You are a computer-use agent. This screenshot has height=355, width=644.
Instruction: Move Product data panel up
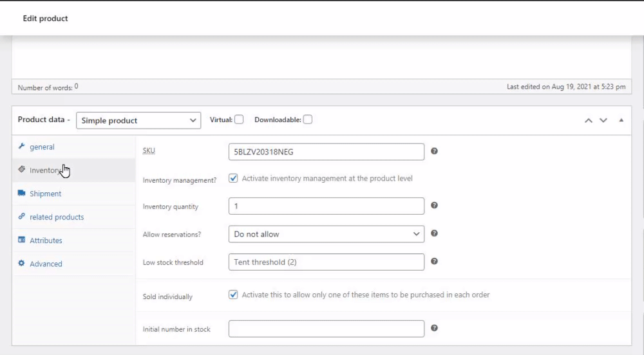coord(589,120)
